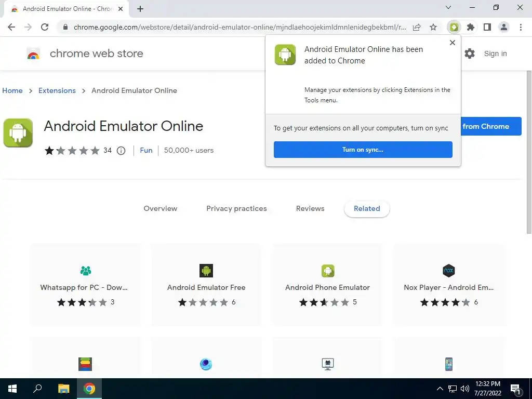Open the Android Emulator Online extension icon
Image resolution: width=532 pixels, height=399 pixels.
pyautogui.click(x=454, y=27)
